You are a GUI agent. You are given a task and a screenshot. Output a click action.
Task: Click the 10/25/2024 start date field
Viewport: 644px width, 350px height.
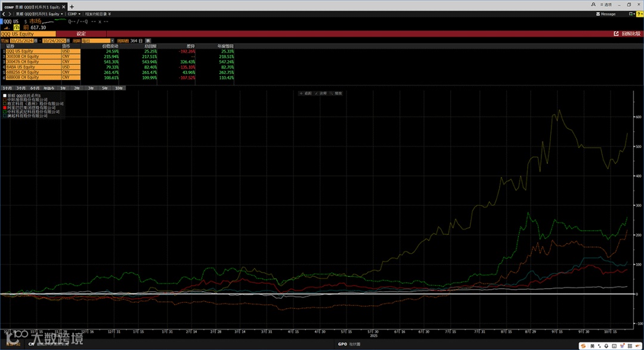[22, 41]
